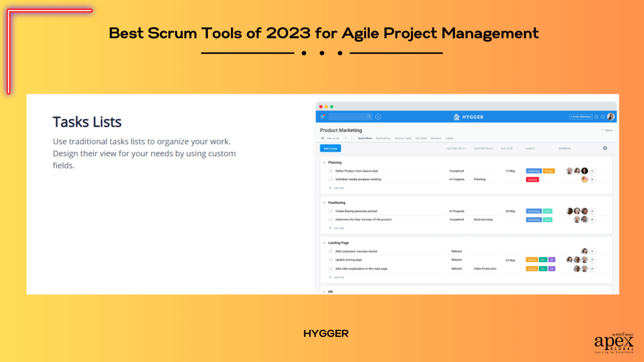Screen dimensions: 644x362
Task: Click the Add Group button
Action: coord(330,148)
